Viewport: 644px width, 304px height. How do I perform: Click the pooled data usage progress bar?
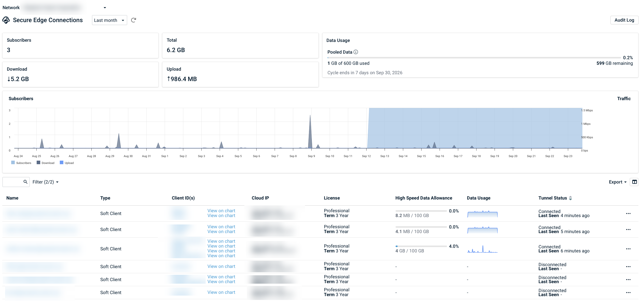[474, 58]
